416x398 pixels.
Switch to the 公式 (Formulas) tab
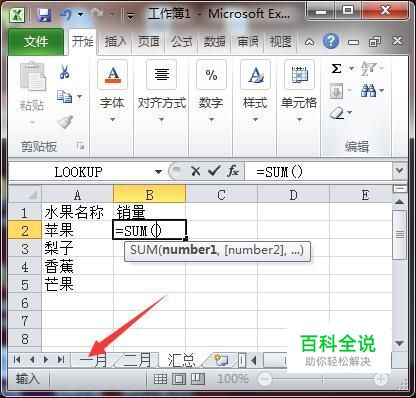click(182, 42)
